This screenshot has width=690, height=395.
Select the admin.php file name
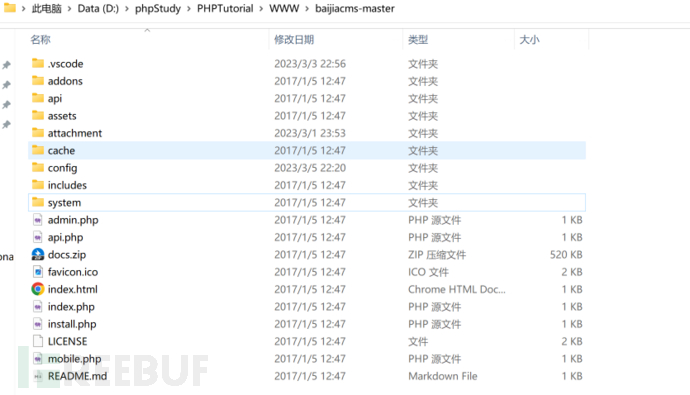pos(73,220)
